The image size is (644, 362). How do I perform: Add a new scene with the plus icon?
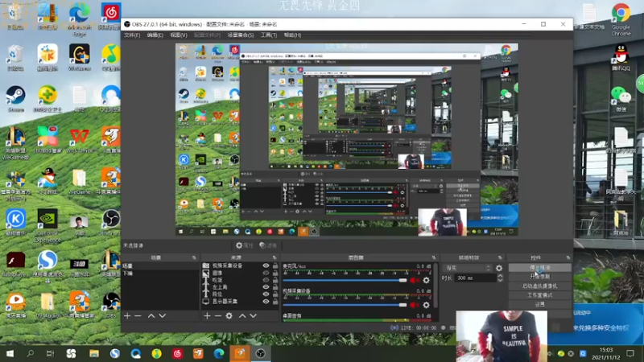pos(127,315)
